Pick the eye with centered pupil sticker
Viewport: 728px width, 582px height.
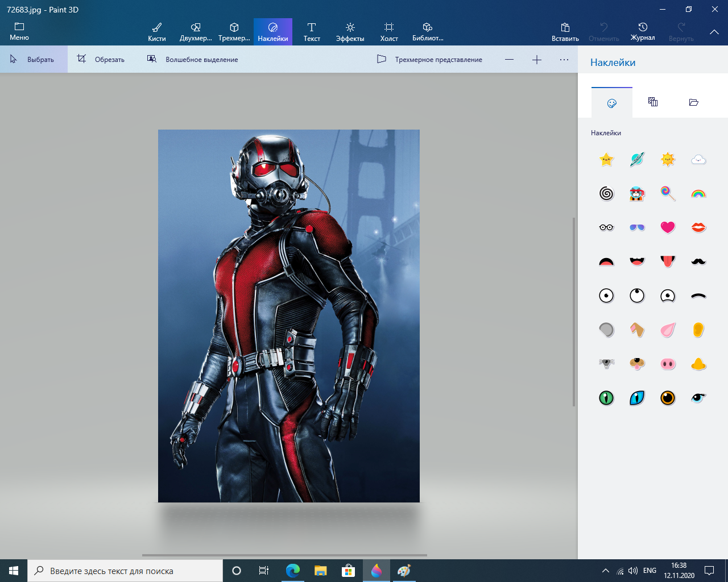tap(607, 296)
